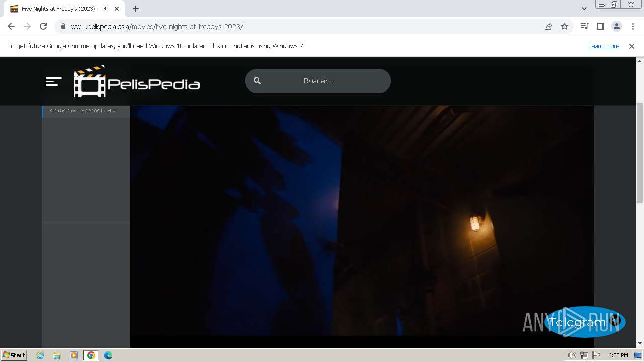Viewport: 644px width, 362px height.
Task: Open the Windows Start menu
Action: click(x=14, y=355)
